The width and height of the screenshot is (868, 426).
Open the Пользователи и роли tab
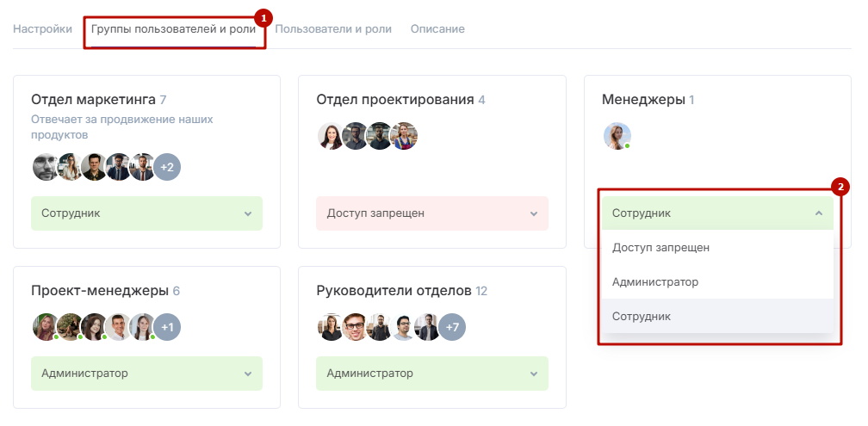pyautogui.click(x=333, y=29)
